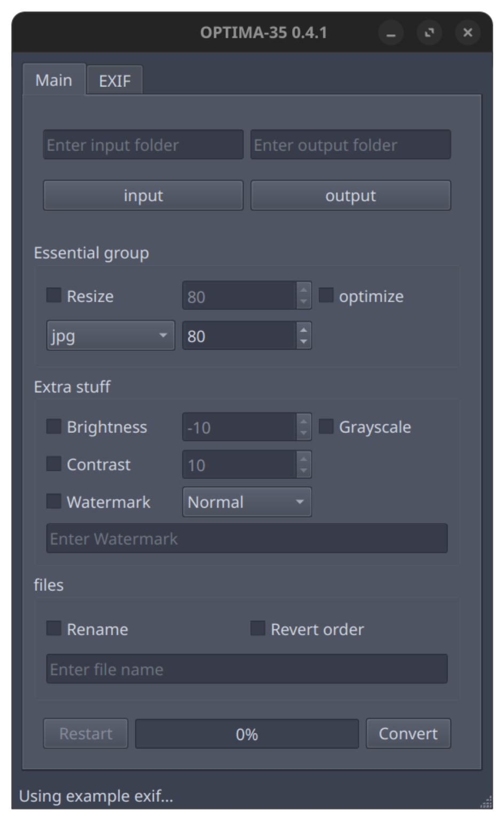
Task: Click the window resize grip corner
Action: (x=486, y=802)
